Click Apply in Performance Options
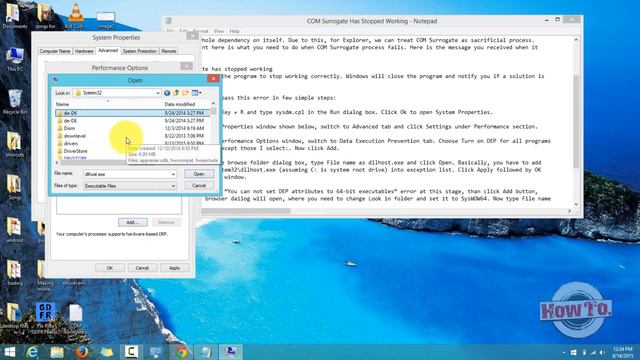640x360 pixels. pyautogui.click(x=175, y=268)
